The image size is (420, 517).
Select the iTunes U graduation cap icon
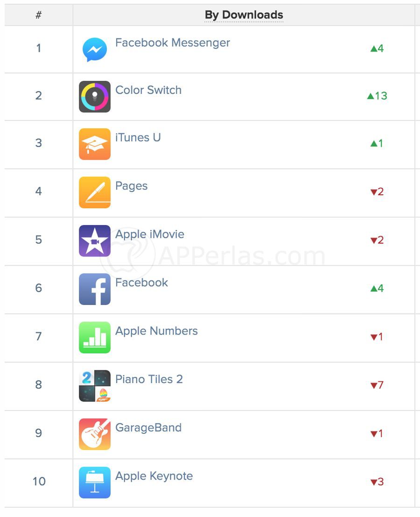95,144
